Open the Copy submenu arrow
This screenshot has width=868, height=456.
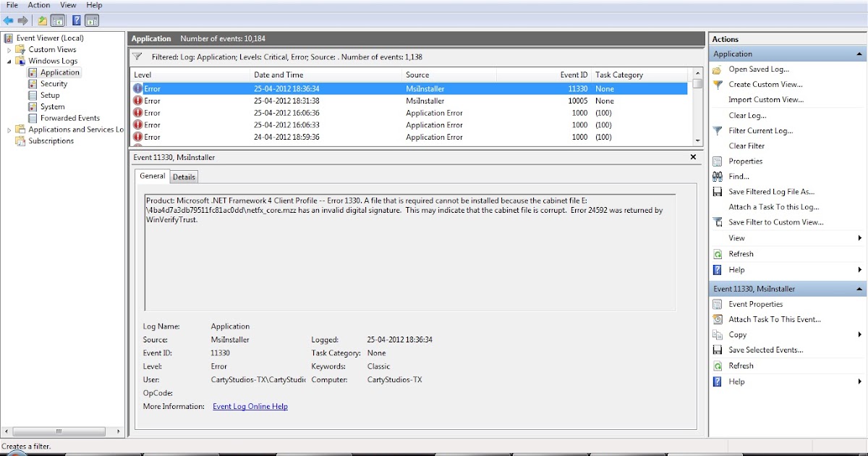[859, 334]
